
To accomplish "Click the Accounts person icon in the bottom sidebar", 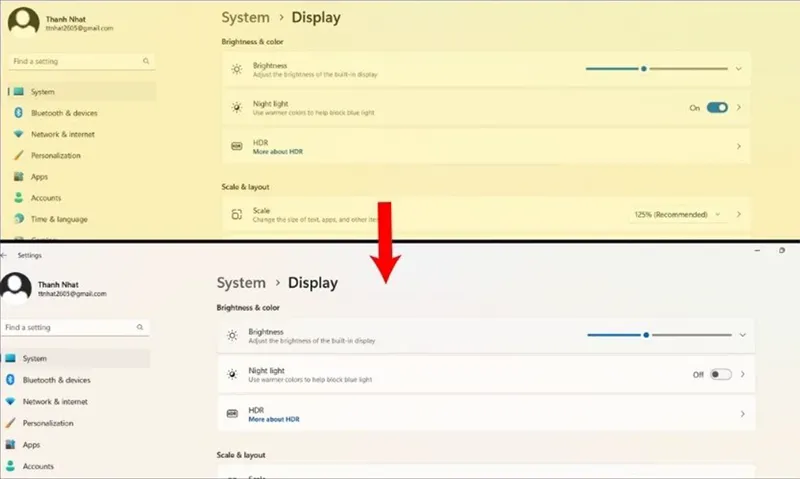I will click(x=10, y=466).
